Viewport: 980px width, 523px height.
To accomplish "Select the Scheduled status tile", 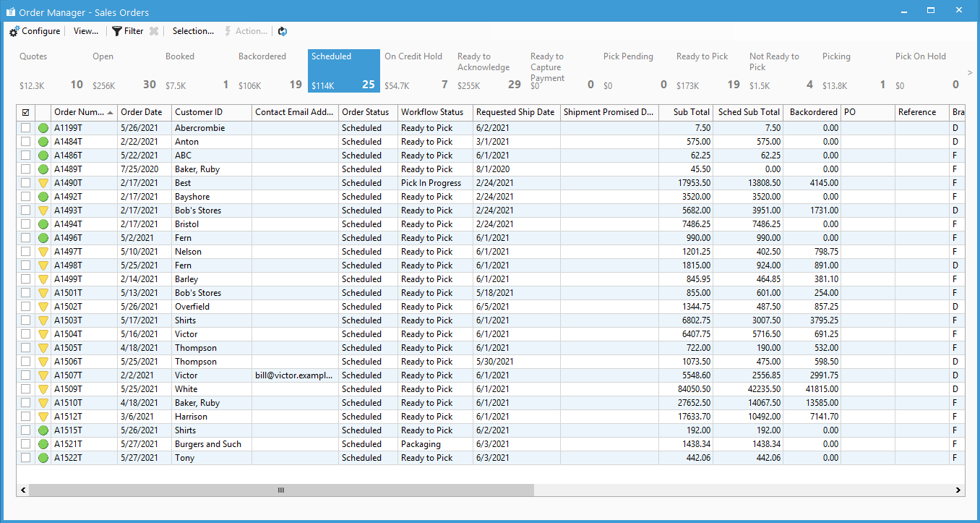I will (344, 71).
